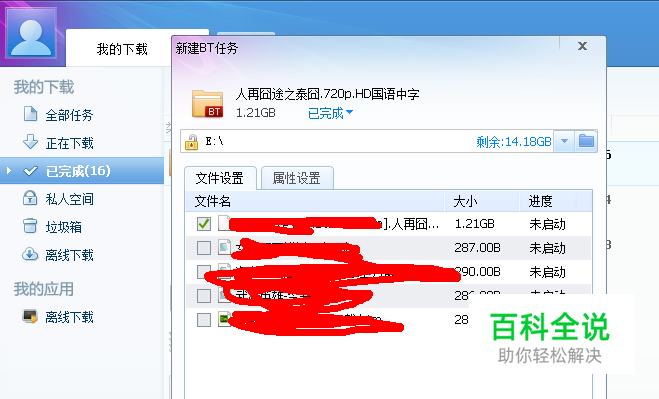Image resolution: width=659 pixels, height=399 pixels.
Task: Open 离线下载 under 我的应用
Action: pyautogui.click(x=69, y=317)
